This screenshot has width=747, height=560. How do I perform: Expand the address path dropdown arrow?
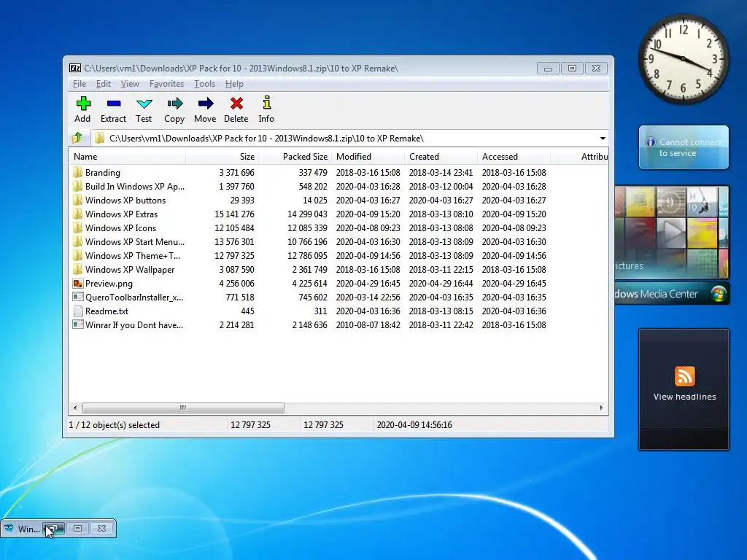tap(603, 138)
